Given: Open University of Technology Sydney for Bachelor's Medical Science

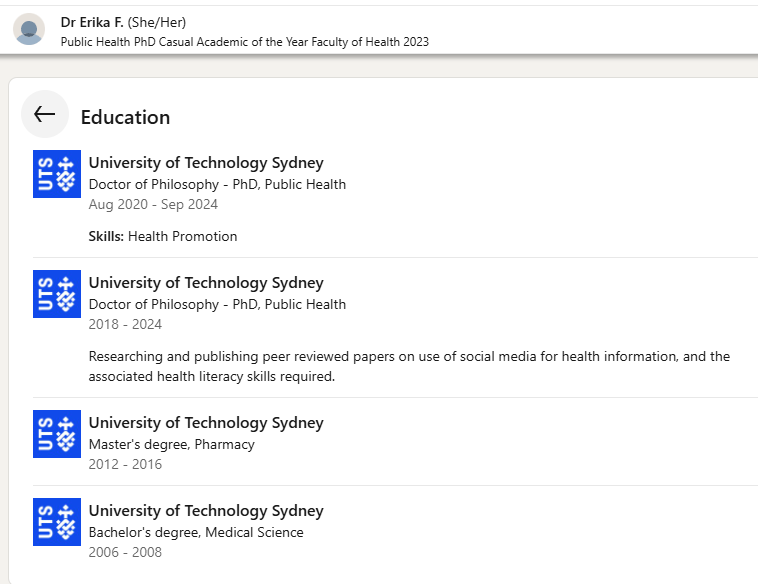Looking at the screenshot, I should click(x=206, y=511).
